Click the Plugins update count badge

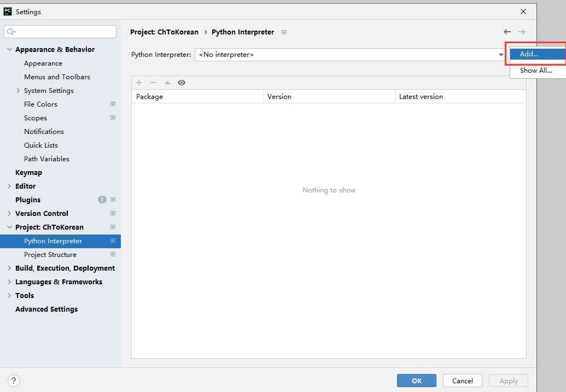point(102,200)
